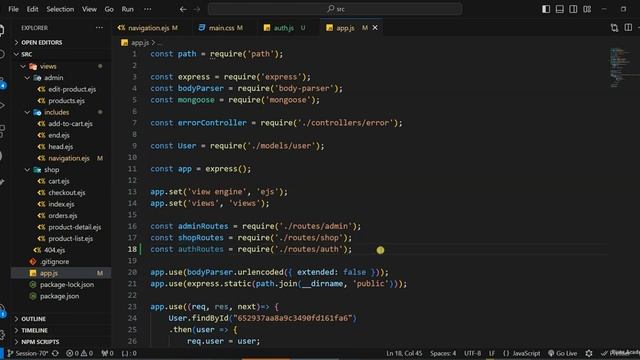Click the src command center search box
This screenshot has width=640, height=360.
(x=335, y=9)
